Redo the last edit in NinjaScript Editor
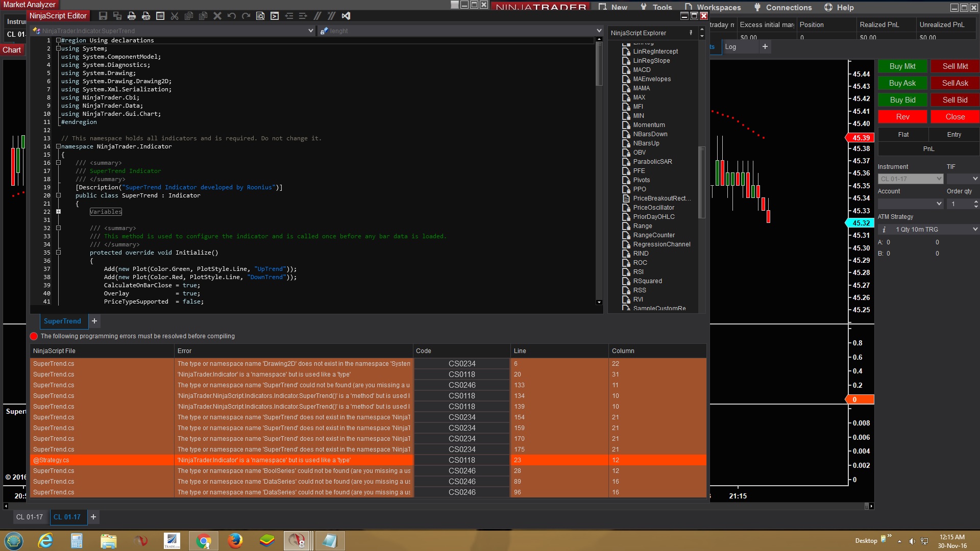This screenshot has height=551, width=980. click(x=246, y=16)
